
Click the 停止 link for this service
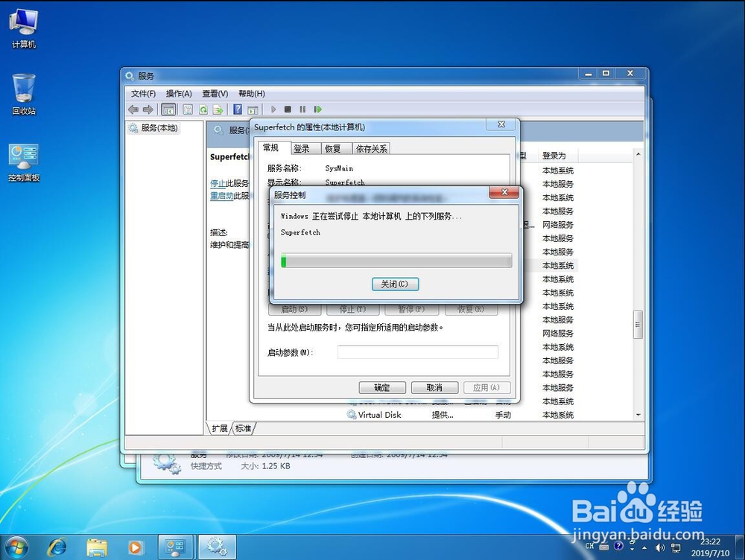218,183
